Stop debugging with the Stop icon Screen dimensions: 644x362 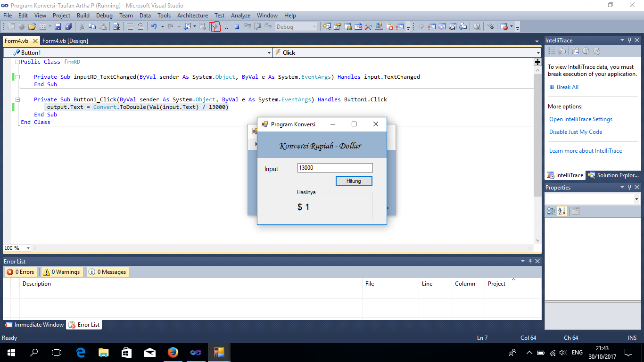(237, 26)
